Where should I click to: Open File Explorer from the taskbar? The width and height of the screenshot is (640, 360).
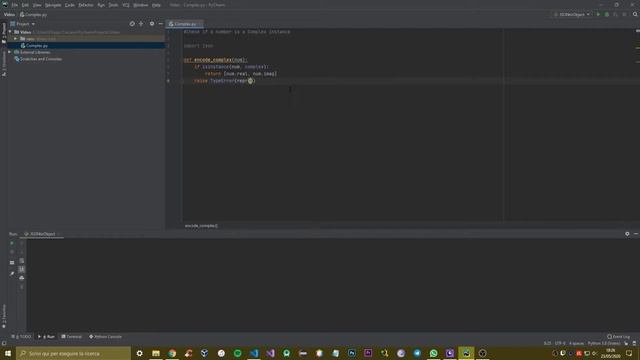(156, 353)
